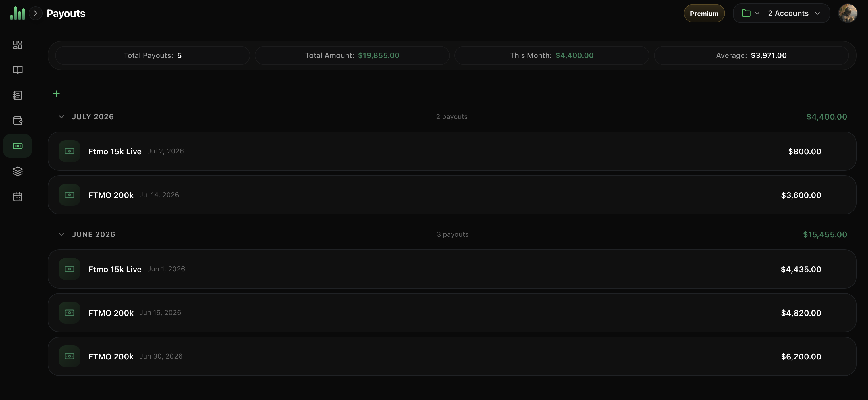Image resolution: width=868 pixels, height=400 pixels.
Task: Click the This Month $4,400.00 stat
Action: click(x=551, y=55)
